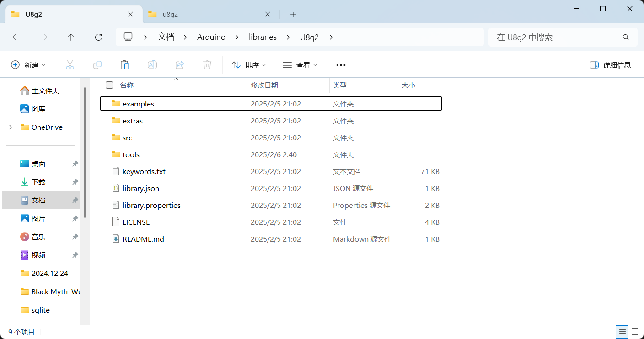
Task: Open the three-dots more options menu
Action: (x=341, y=65)
